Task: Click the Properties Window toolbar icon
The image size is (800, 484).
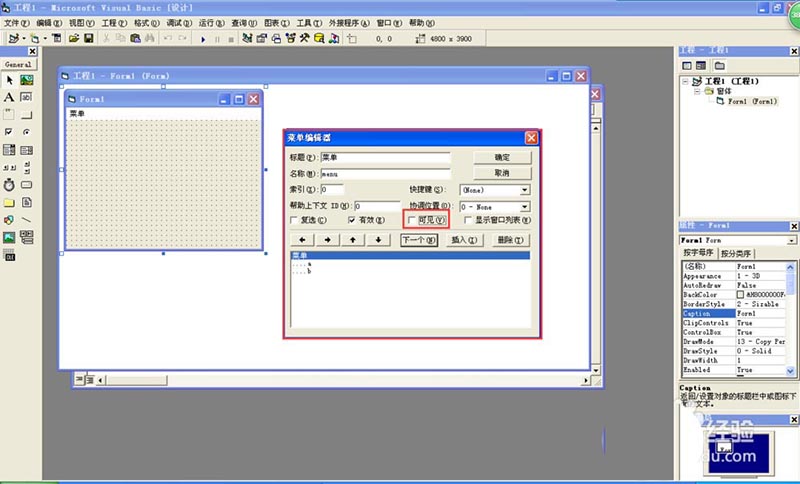Action: click(x=262, y=38)
